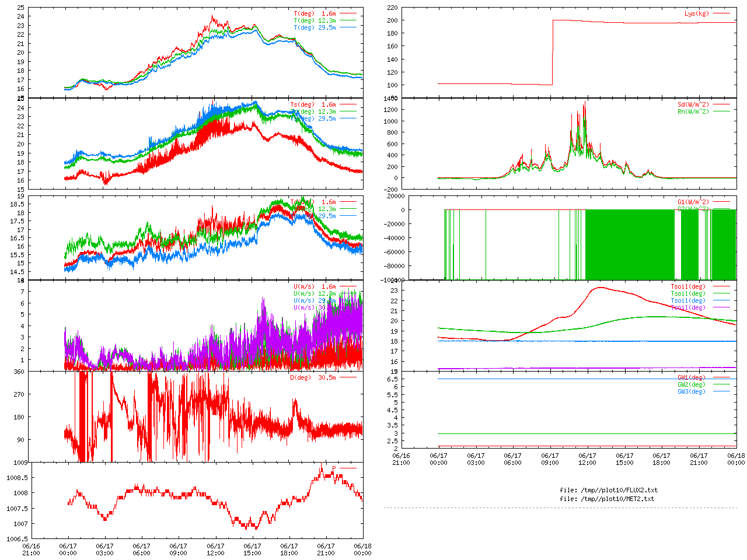The height and width of the screenshot is (560, 747).
Task: Click '06/18 00:00' on left column time axis
Action: coord(362,549)
